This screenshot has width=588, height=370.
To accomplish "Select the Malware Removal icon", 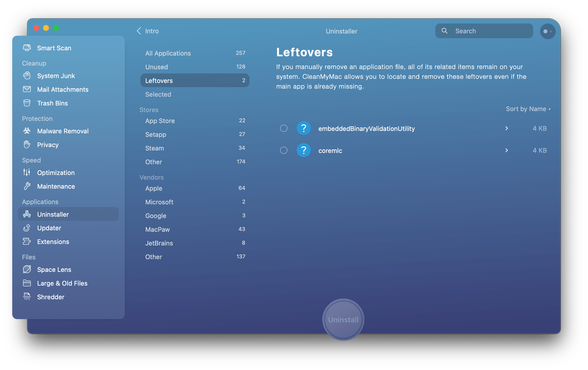I will click(x=26, y=131).
